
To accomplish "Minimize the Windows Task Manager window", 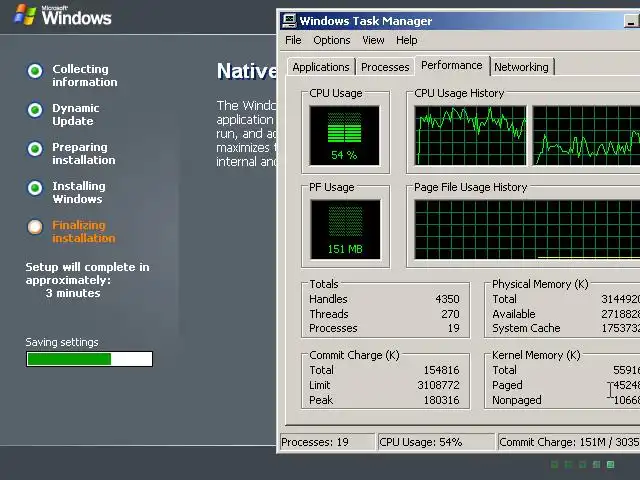I will [632, 21].
